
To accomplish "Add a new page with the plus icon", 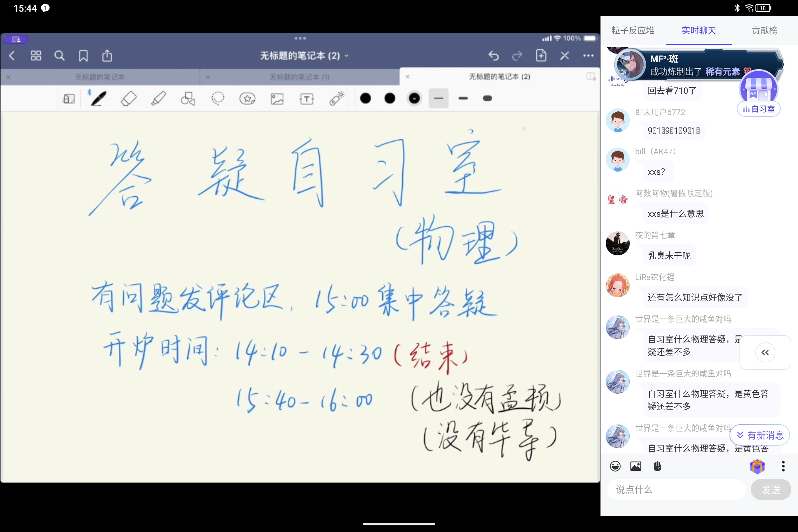I will pos(541,55).
